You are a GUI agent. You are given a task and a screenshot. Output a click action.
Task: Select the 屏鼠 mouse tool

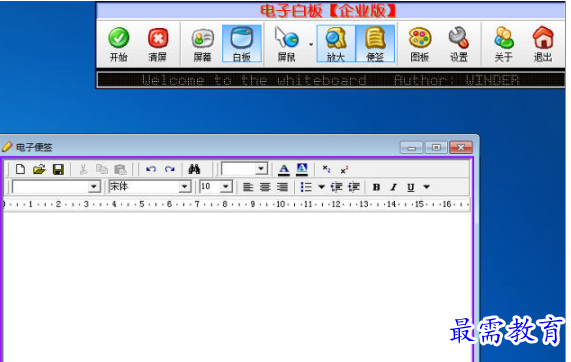287,44
